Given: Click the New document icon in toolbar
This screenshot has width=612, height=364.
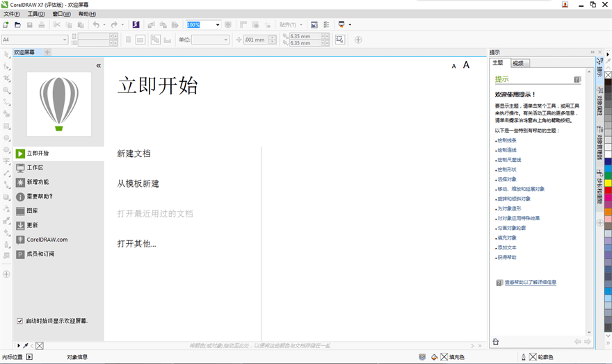Looking at the screenshot, I should tap(6, 25).
